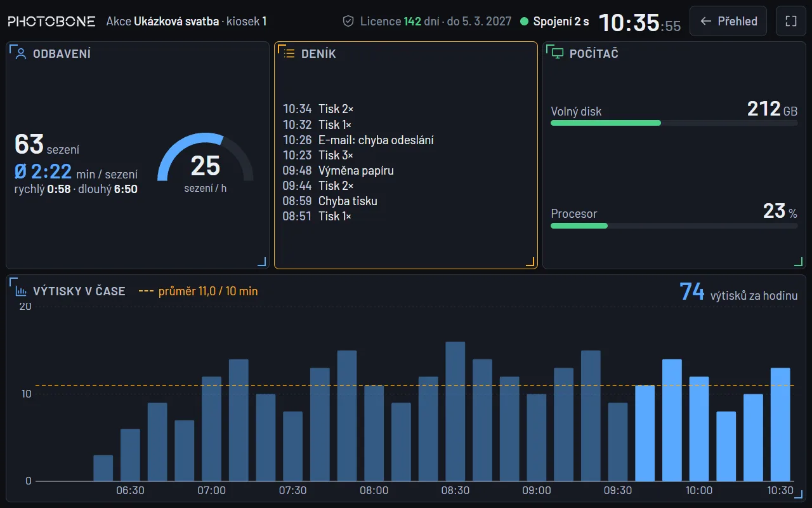Click the event name 'Ukázková svatba'
The image size is (812, 508).
(176, 21)
